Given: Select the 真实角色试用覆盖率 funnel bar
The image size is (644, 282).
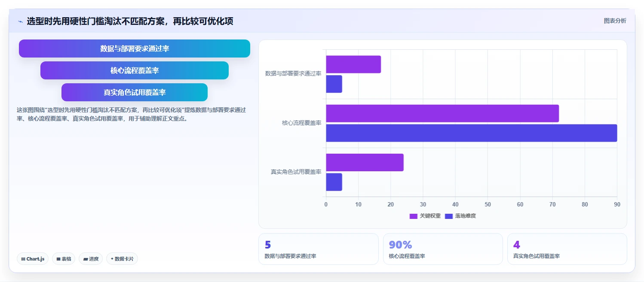Looking at the screenshot, I should [x=135, y=92].
